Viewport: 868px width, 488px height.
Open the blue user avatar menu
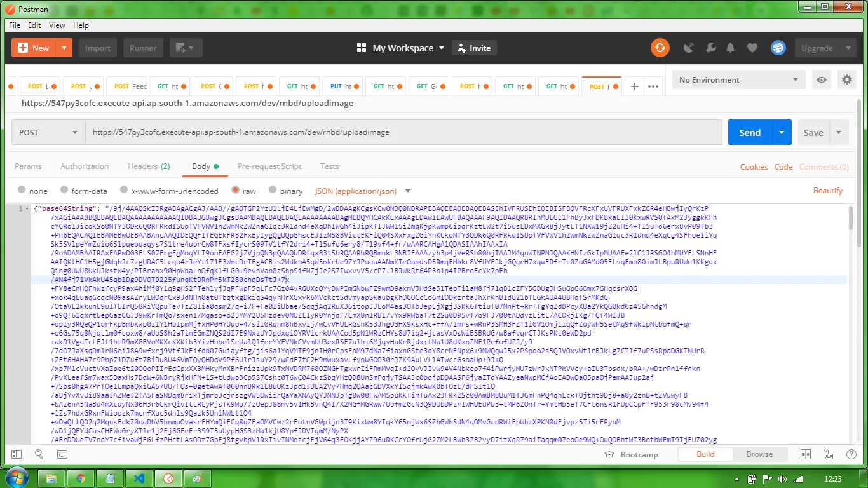click(x=778, y=48)
